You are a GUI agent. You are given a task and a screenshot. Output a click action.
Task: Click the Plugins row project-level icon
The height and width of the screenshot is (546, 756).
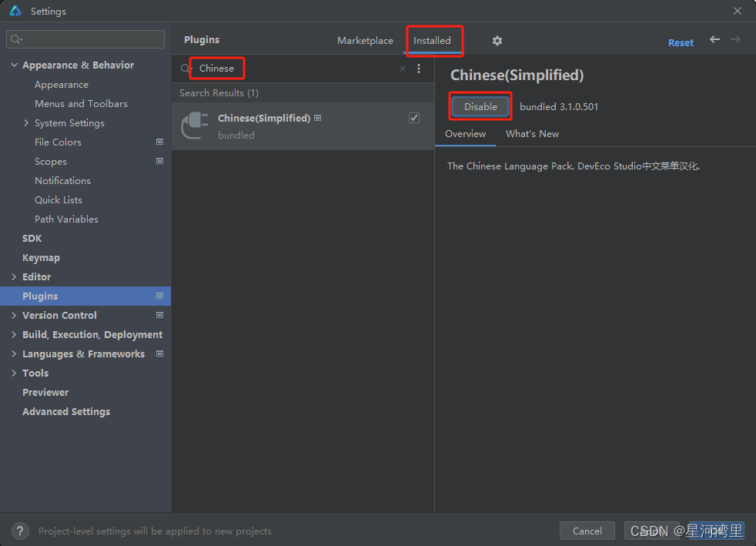click(159, 296)
